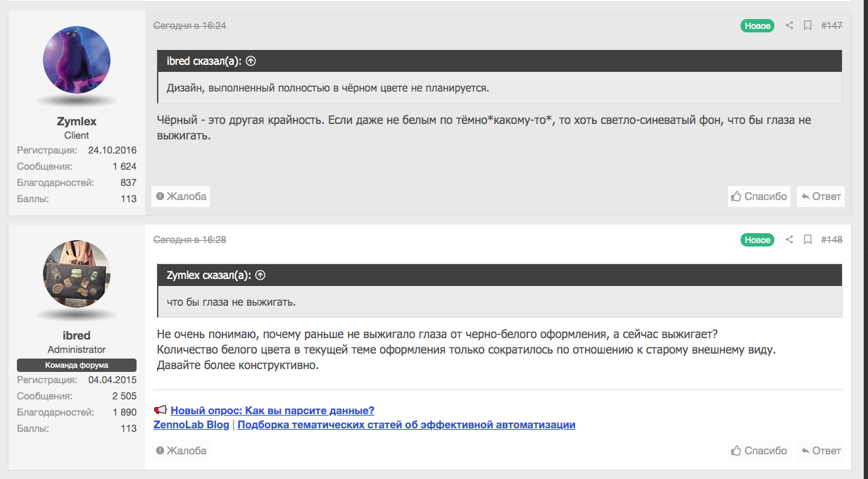Image resolution: width=868 pixels, height=479 pixels.
Task: Open permalink #148
Action: point(831,240)
